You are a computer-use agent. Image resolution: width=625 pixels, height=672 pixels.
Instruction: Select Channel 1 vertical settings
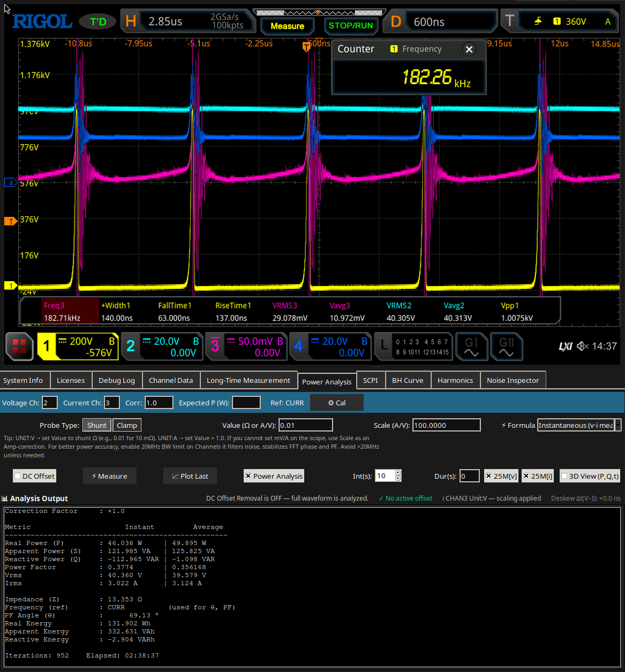tap(78, 346)
